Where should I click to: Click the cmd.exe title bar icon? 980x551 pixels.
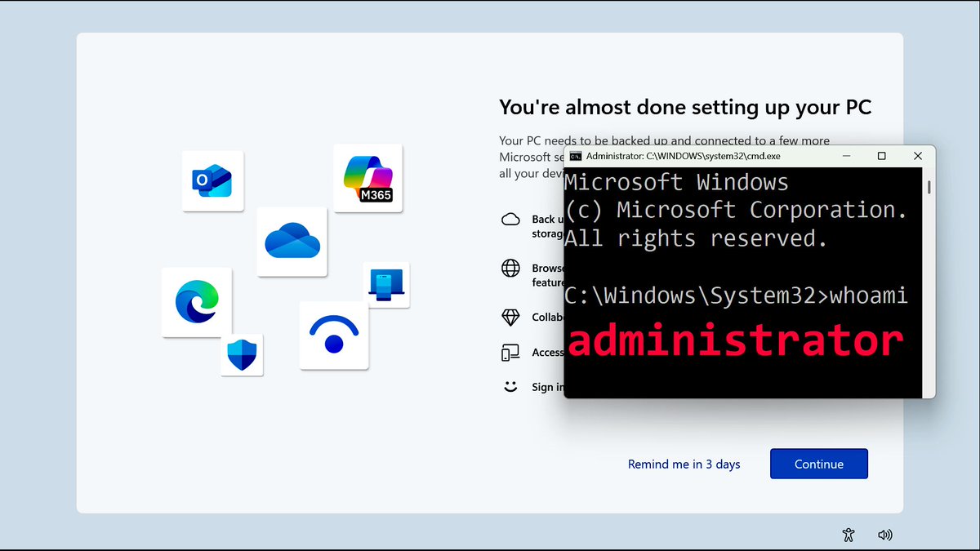[576, 155]
